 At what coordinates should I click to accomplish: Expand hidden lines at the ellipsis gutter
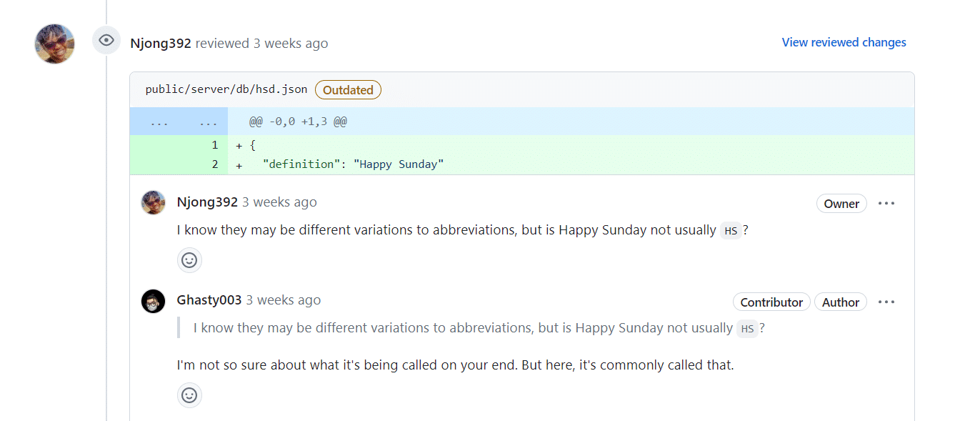click(x=179, y=122)
